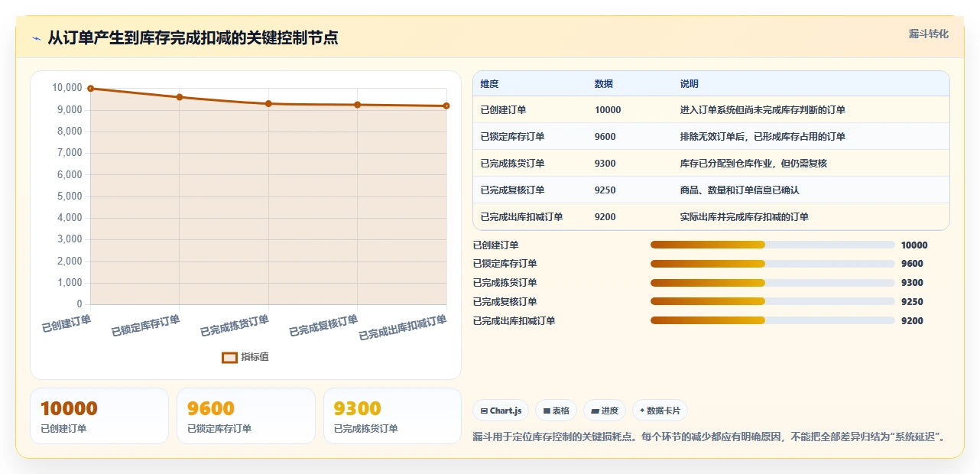Open the 10000 已创建订单 data card

99,416
